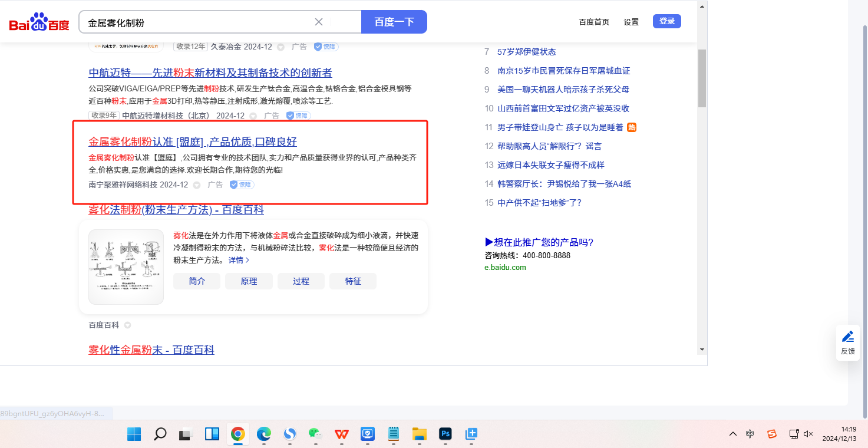Viewport: 868px width, 448px height.
Task: Toggle the muted volume icon in tray
Action: (x=808, y=434)
